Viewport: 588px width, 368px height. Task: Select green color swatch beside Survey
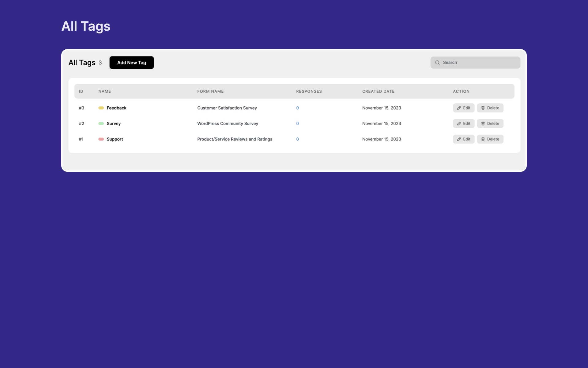pyautogui.click(x=101, y=124)
